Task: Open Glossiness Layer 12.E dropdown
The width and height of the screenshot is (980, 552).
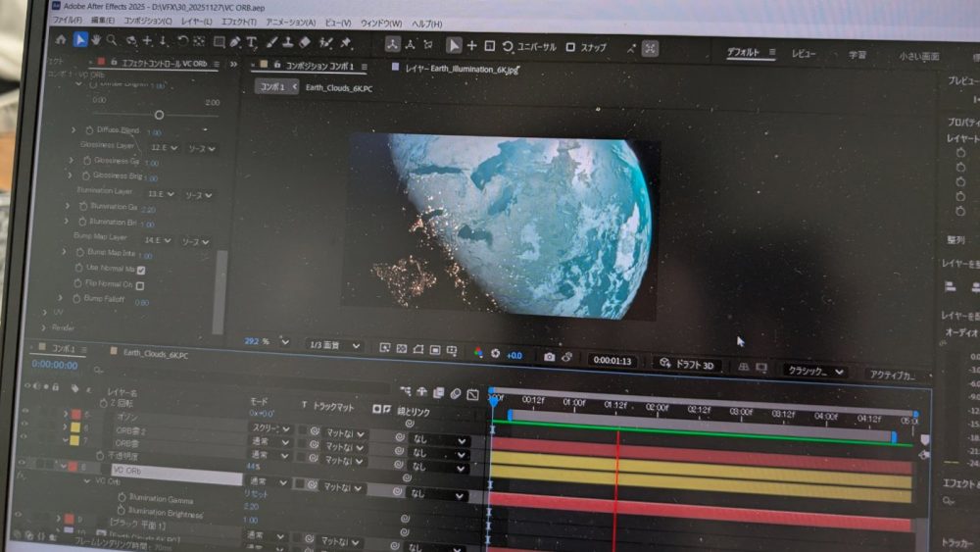Action: pos(165,147)
